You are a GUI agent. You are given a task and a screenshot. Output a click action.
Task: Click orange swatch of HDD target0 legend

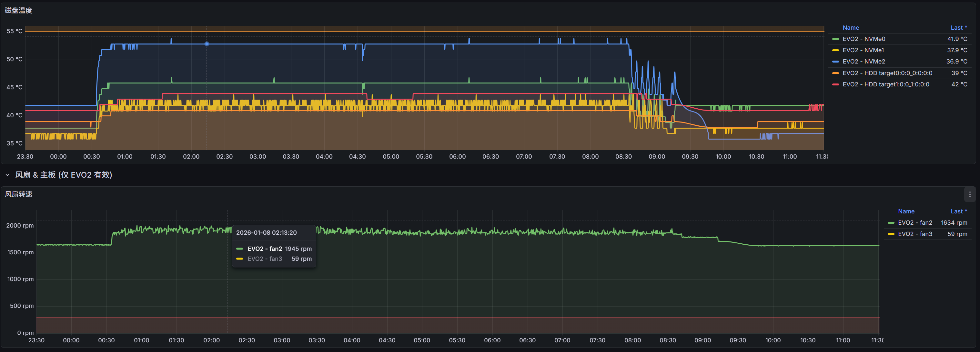point(835,73)
